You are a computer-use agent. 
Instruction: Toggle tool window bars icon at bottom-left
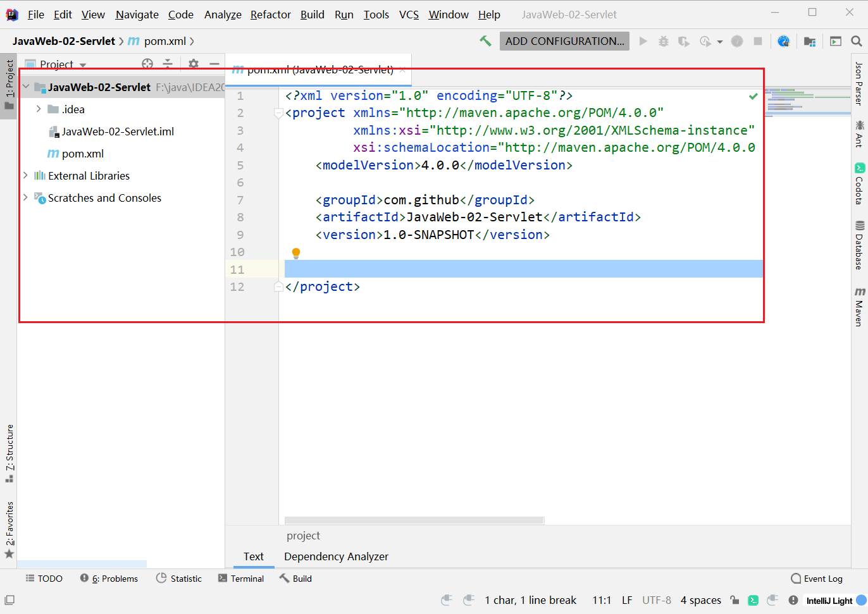click(9, 600)
